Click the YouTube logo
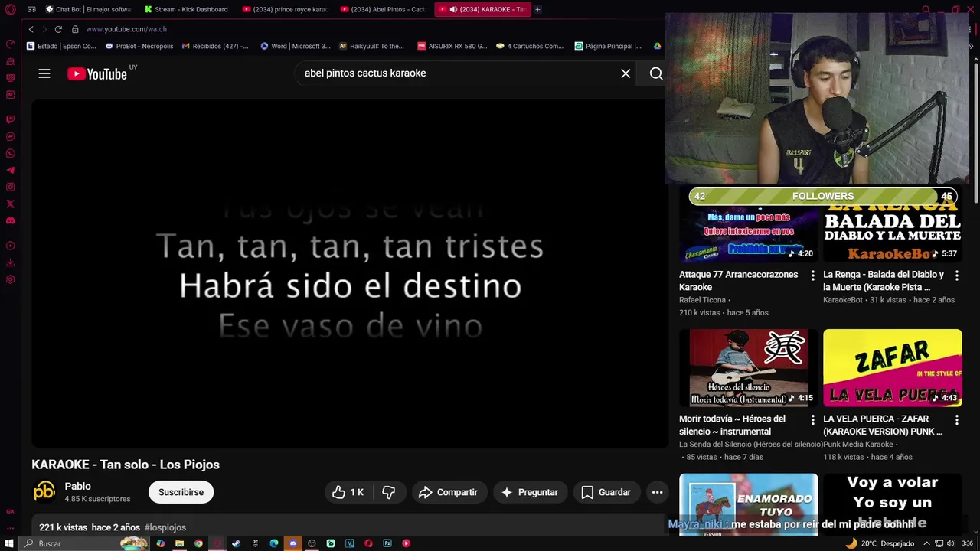The image size is (980, 551). pyautogui.click(x=97, y=73)
